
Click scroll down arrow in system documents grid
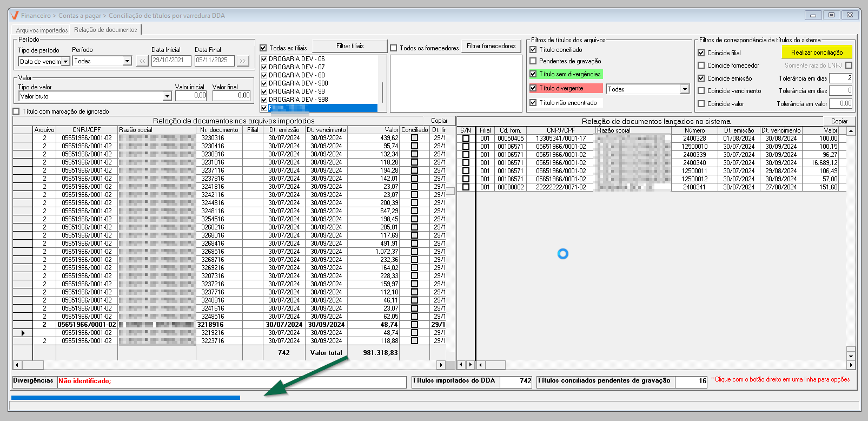(851, 356)
